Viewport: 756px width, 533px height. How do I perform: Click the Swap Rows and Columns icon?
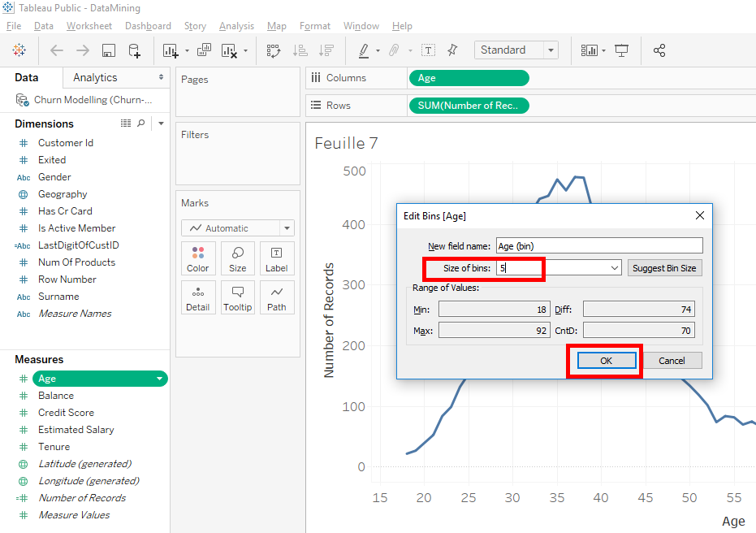coord(275,50)
